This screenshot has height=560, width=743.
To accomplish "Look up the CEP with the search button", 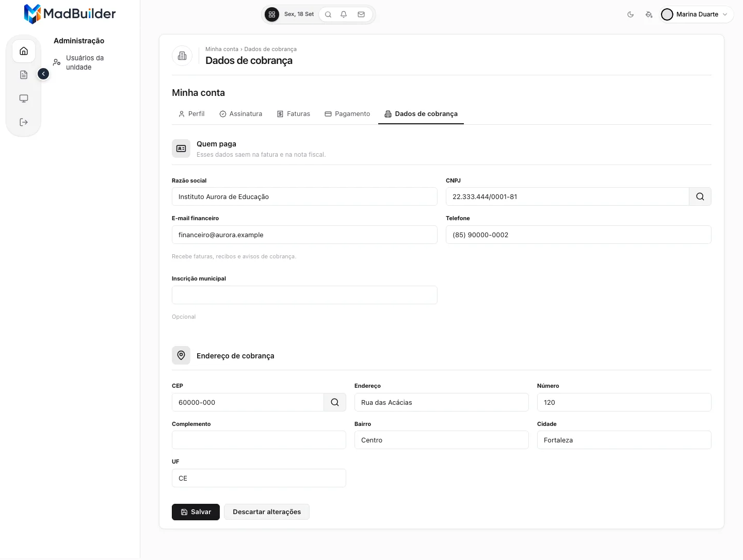I will click(335, 402).
